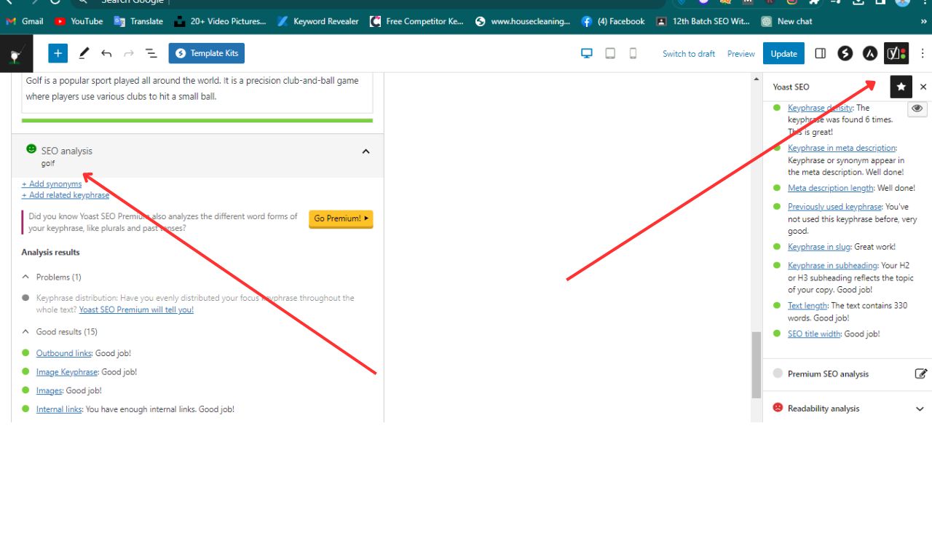
Task: Open the Yoast SEO toolbar icon
Action: (x=896, y=52)
